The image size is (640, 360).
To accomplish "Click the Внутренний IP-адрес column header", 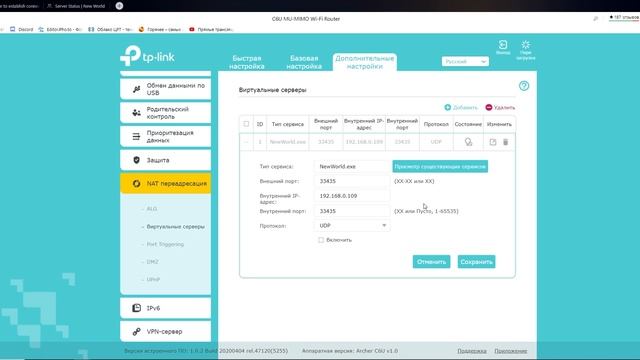I will 364,124.
